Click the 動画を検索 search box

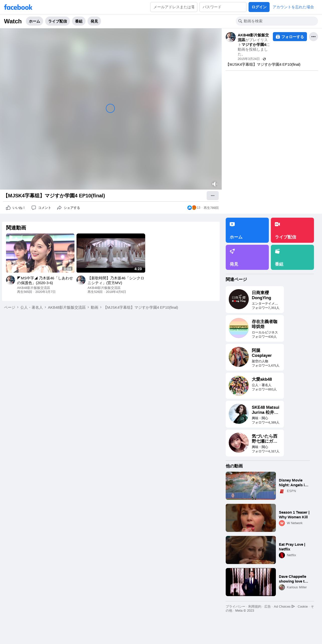[277, 21]
